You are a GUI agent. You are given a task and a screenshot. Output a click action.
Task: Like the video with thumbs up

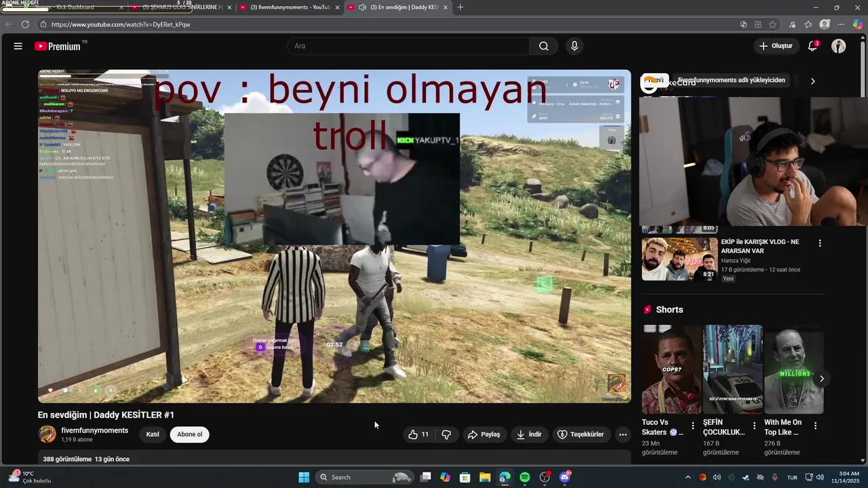(418, 434)
